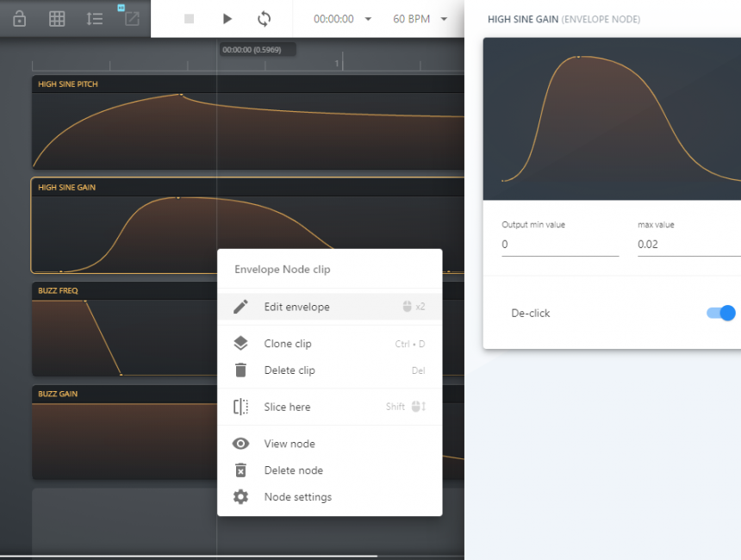
Task: Click the lock icon in the toolbar
Action: coord(19,18)
